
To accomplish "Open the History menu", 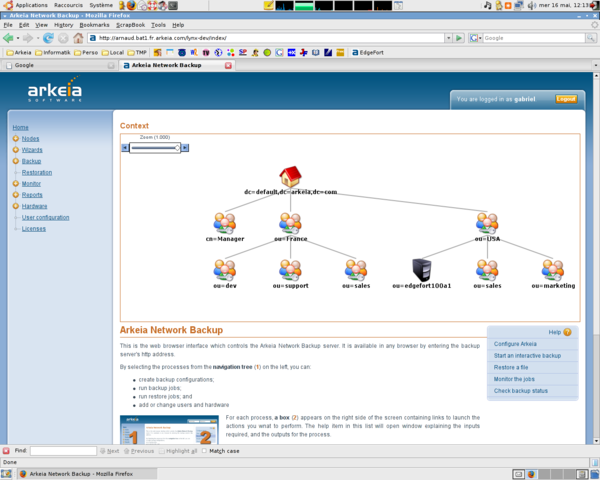I will click(64, 25).
